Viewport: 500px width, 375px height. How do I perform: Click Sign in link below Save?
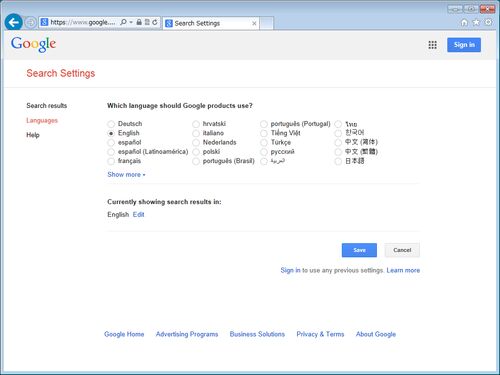(290, 270)
